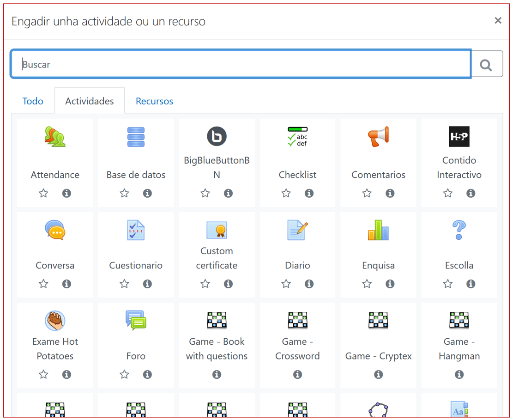The height and width of the screenshot is (420, 513).
Task: Star the Attendance activity as favourite
Action: pyautogui.click(x=43, y=193)
